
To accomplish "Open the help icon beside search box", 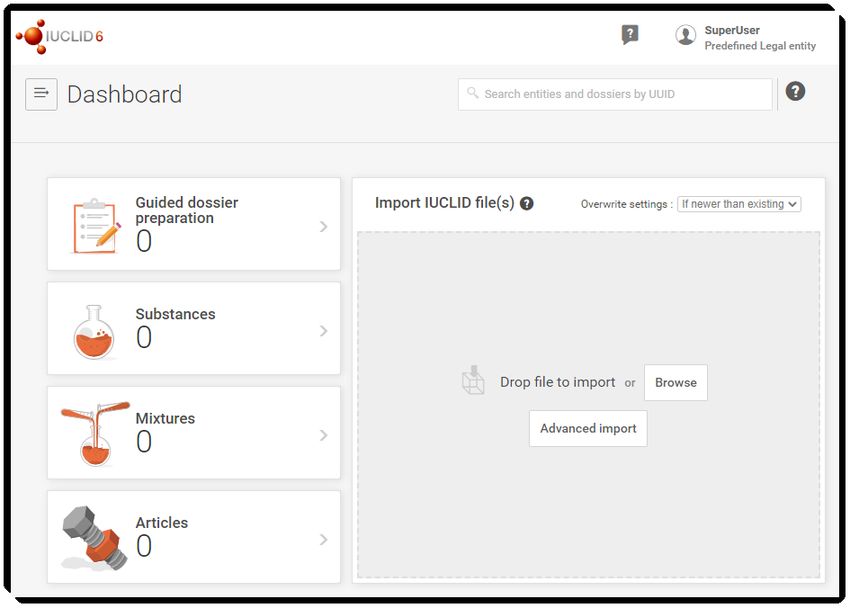I will [795, 91].
